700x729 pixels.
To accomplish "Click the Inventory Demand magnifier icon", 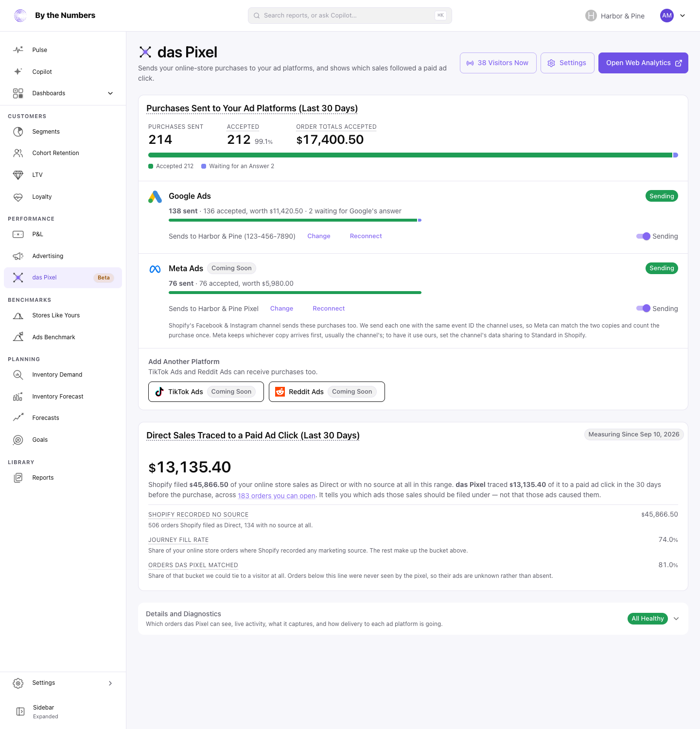I will tap(18, 375).
